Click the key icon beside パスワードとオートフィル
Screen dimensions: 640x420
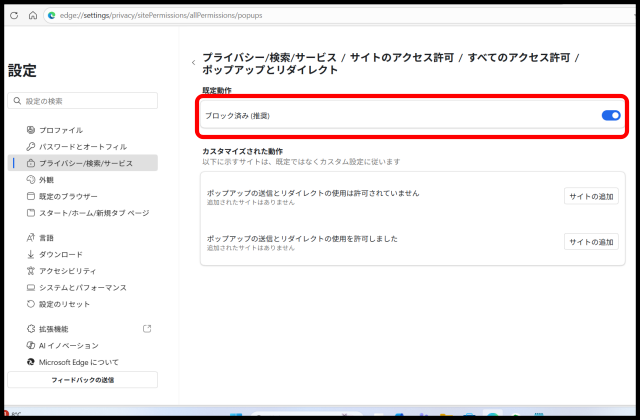31,147
